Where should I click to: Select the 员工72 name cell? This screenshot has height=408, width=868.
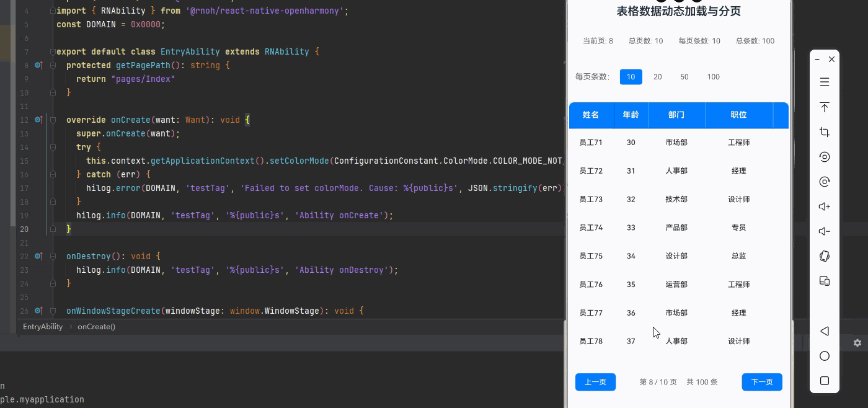591,171
